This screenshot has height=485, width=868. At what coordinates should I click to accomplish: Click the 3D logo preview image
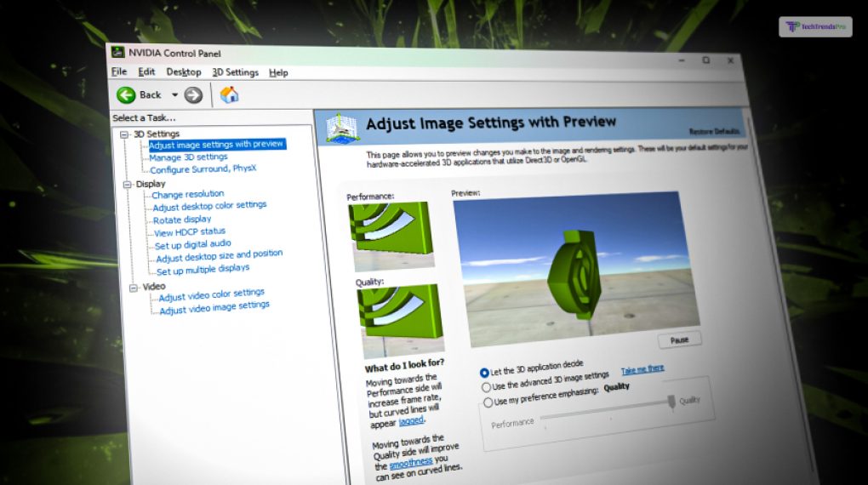coord(577,269)
